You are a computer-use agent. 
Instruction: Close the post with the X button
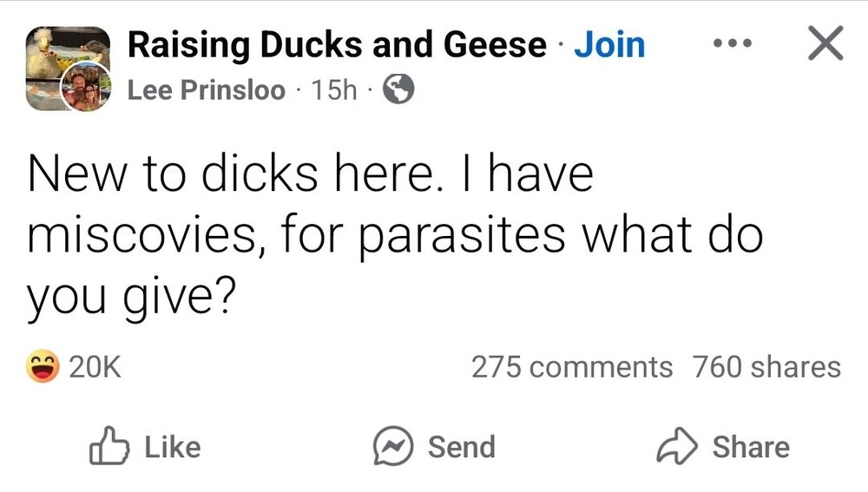pyautogui.click(x=825, y=43)
